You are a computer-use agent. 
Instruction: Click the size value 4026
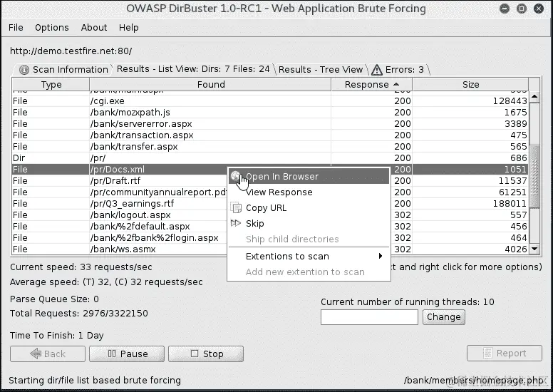click(516, 249)
